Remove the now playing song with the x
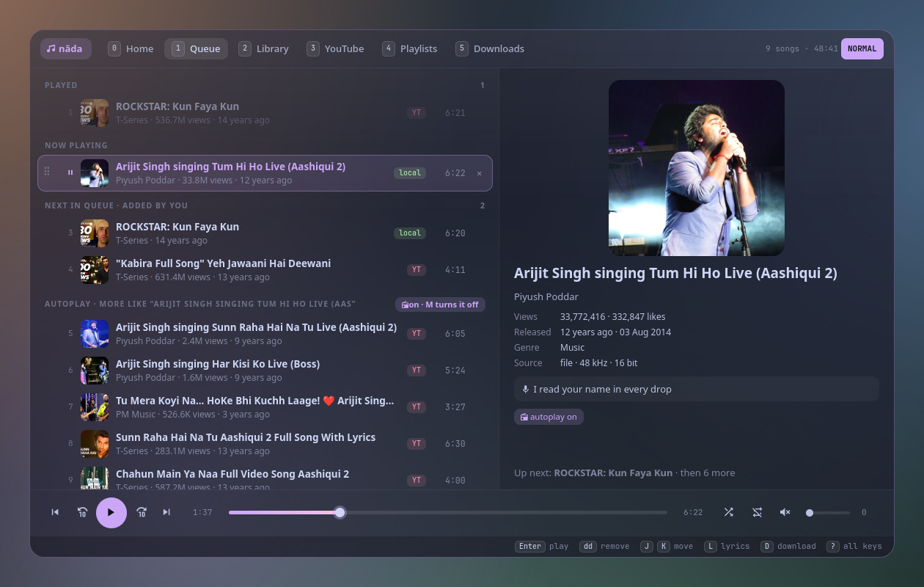Screen dimensions: 924x587 point(480,173)
